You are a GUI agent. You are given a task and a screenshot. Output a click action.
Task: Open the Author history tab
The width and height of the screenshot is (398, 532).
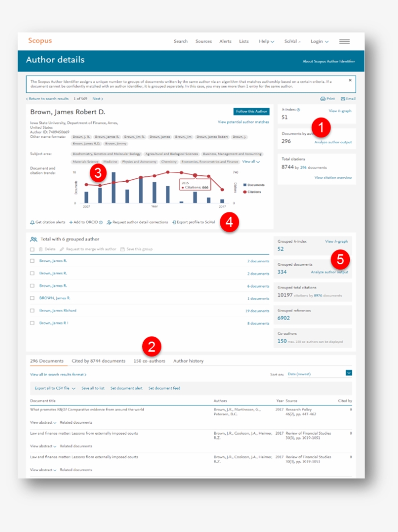(x=188, y=361)
